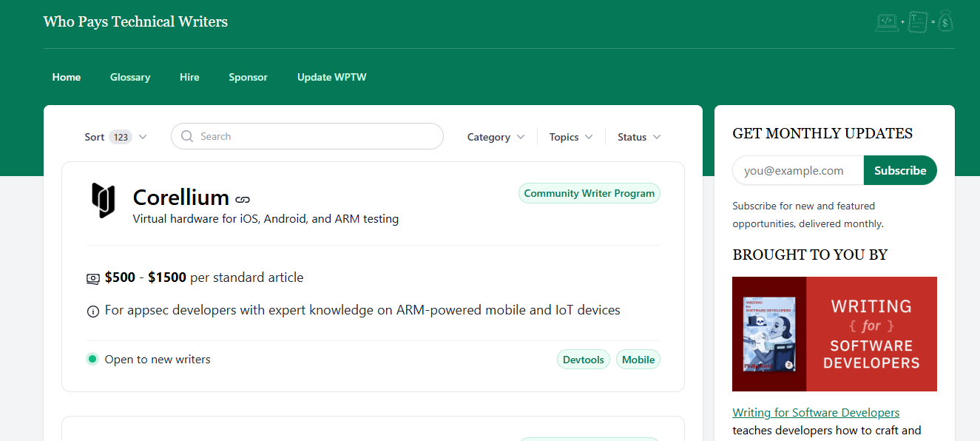This screenshot has width=980, height=441.
Task: Expand the Status filter
Action: (x=639, y=137)
